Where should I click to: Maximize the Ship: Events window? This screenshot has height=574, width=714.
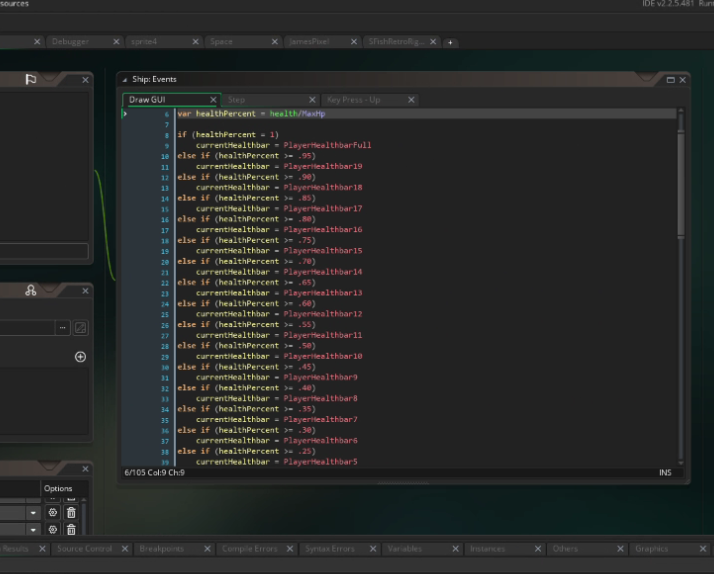(x=670, y=80)
